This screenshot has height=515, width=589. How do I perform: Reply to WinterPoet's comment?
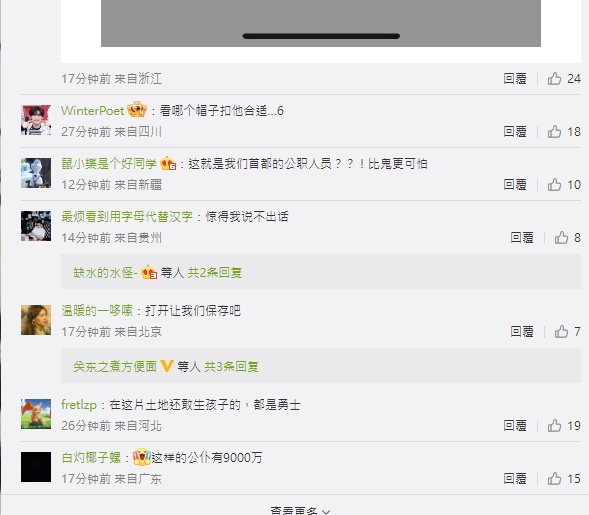pos(515,132)
